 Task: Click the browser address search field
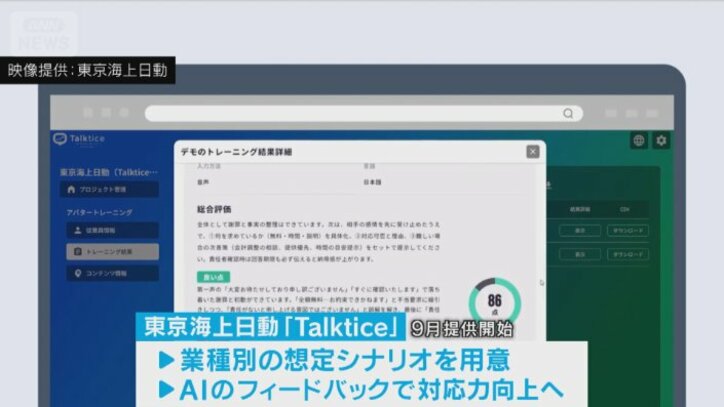tap(364, 113)
